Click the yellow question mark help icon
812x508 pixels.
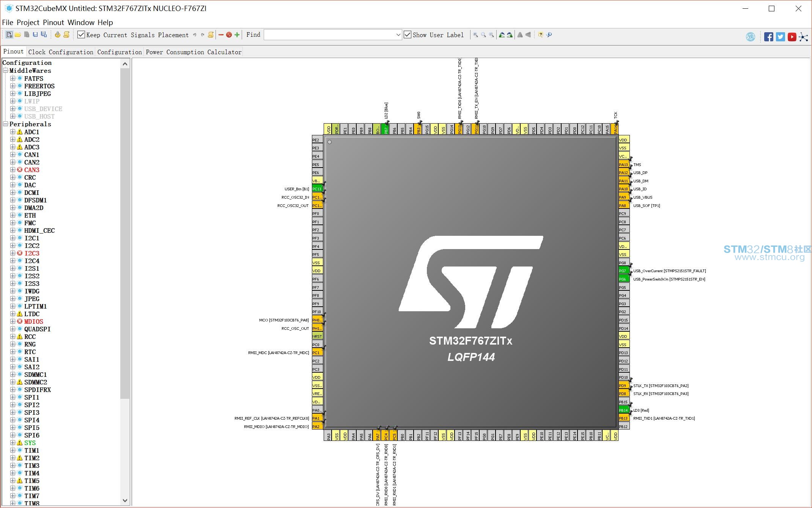[541, 35]
